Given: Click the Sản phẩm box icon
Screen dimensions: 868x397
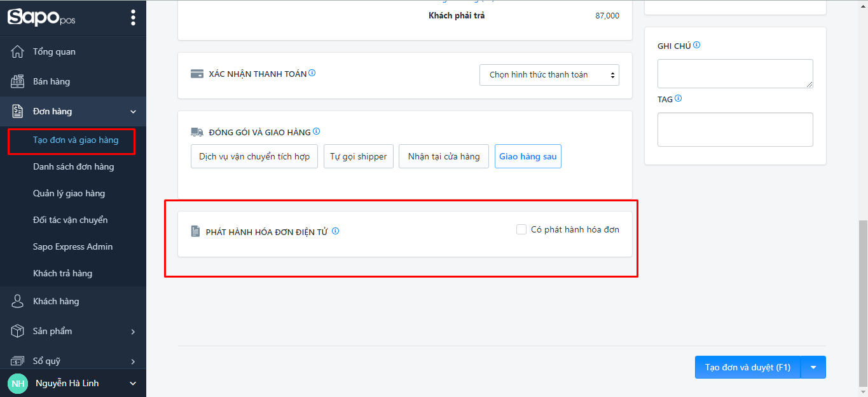Looking at the screenshot, I should [18, 331].
